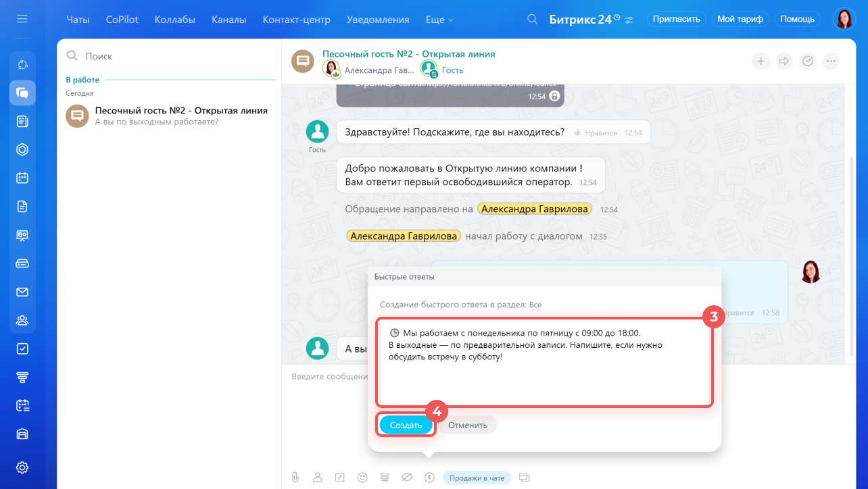Open the emoji smiley picker

pos(362,478)
